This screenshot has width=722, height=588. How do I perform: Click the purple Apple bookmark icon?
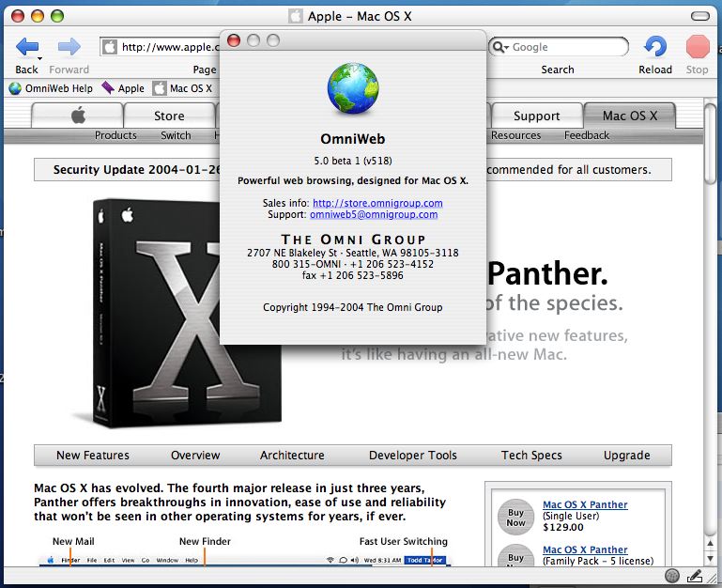[108, 87]
